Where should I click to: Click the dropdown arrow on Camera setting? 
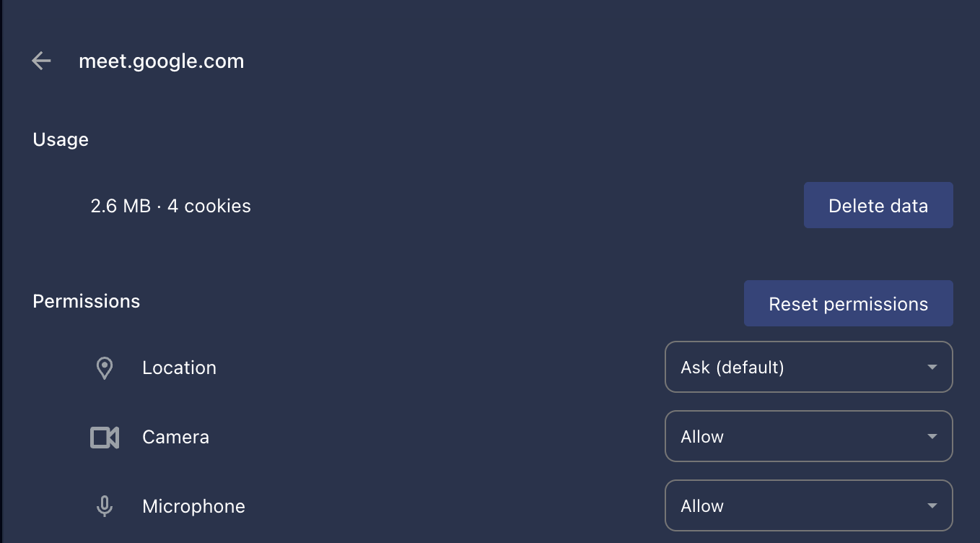(933, 437)
